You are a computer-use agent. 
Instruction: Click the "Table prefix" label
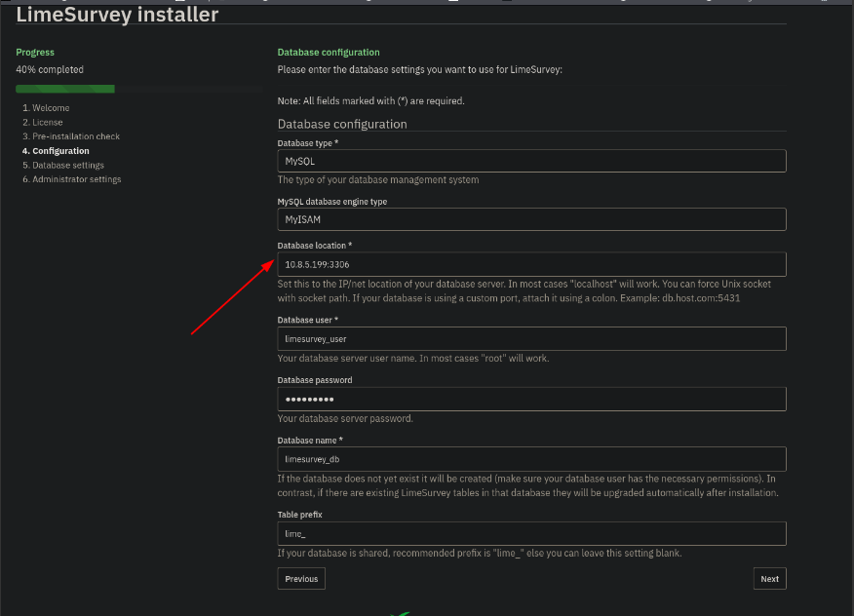pyautogui.click(x=299, y=515)
